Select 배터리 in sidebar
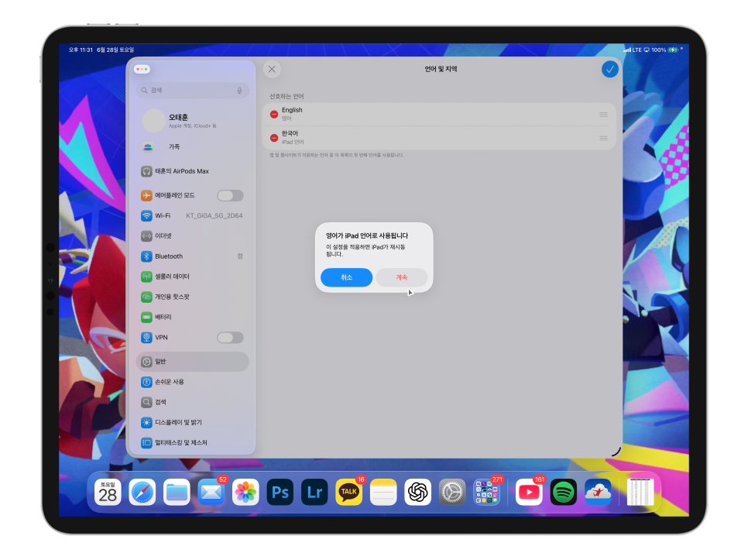 (x=193, y=318)
